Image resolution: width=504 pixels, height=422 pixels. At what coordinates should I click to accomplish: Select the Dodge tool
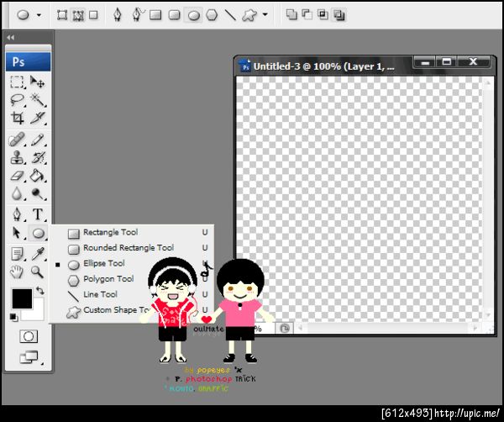37,193
